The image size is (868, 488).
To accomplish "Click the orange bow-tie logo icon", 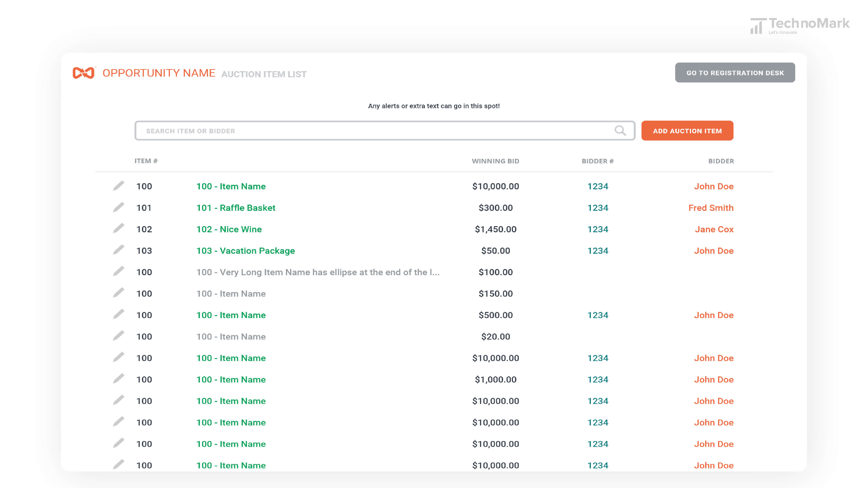I will pyautogui.click(x=84, y=73).
